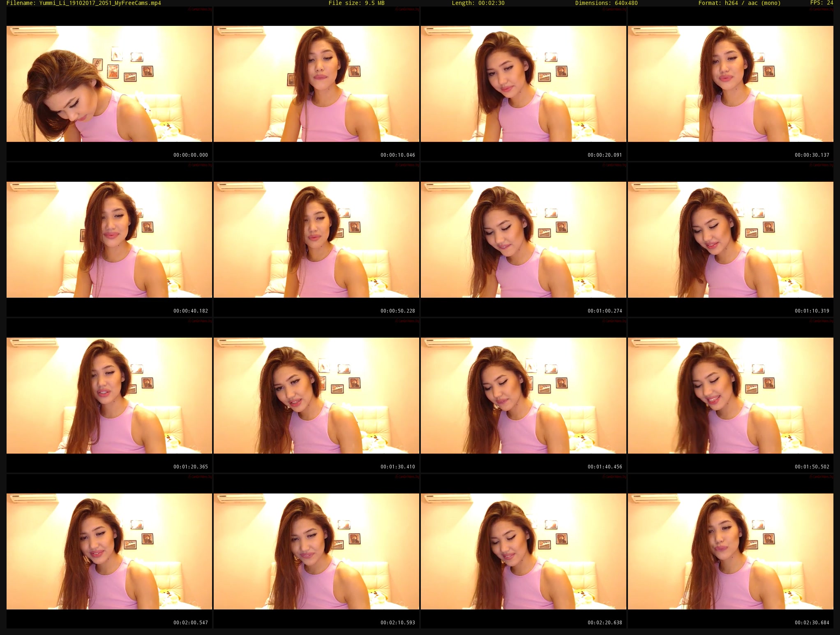Click the Filename text in header
Viewport: 840px width, 635px height.
point(84,3)
